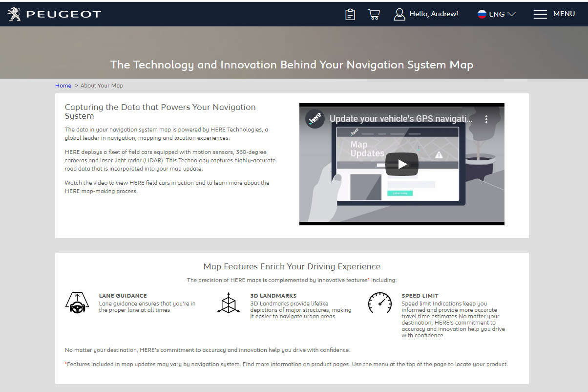This screenshot has height=392, width=588.
Task: Click the Lane Guidance steering wheel icon
Action: (x=77, y=303)
